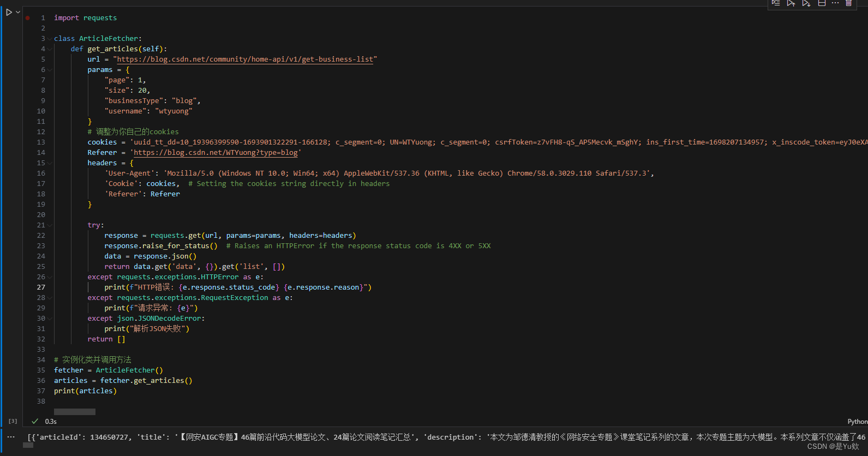The width and height of the screenshot is (868, 456).
Task: Open the cell output ellipsis menu
Action: click(11, 437)
